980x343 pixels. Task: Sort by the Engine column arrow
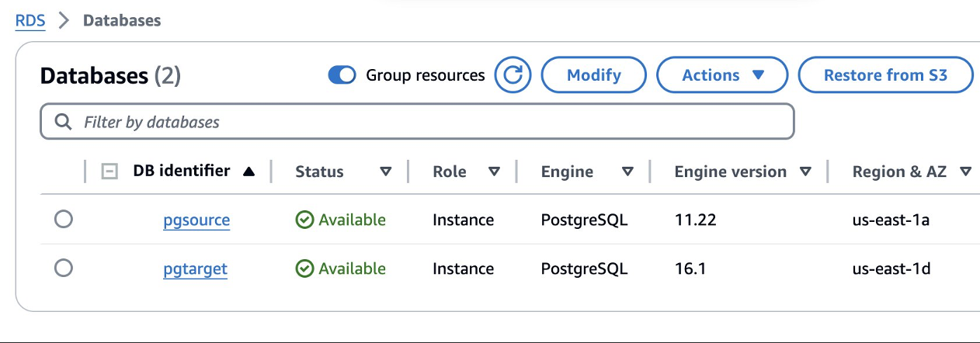[x=626, y=171]
